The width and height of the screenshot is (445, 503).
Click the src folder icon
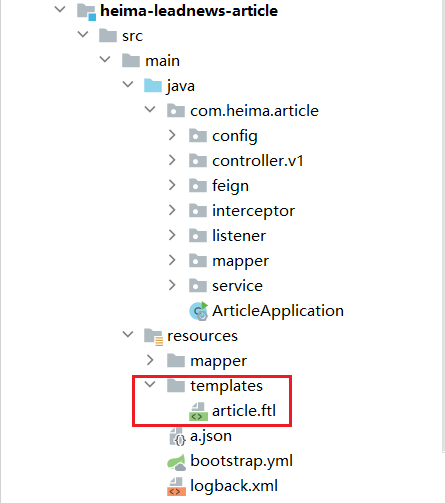[108, 36]
